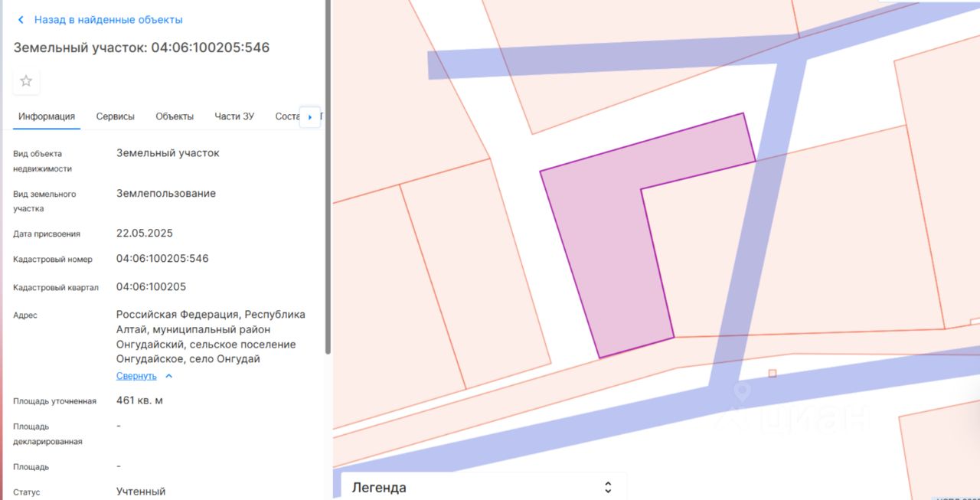Click cadastral number value 04:06:100205:546
The height and width of the screenshot is (500, 980).
pyautogui.click(x=162, y=259)
